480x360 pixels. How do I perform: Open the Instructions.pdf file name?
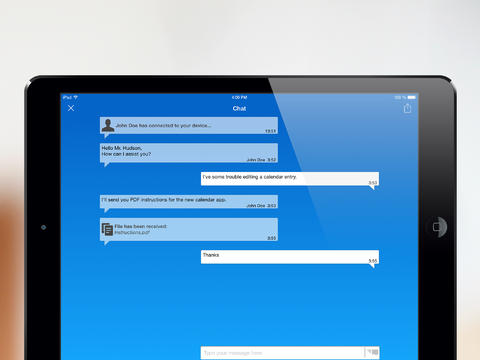click(132, 232)
